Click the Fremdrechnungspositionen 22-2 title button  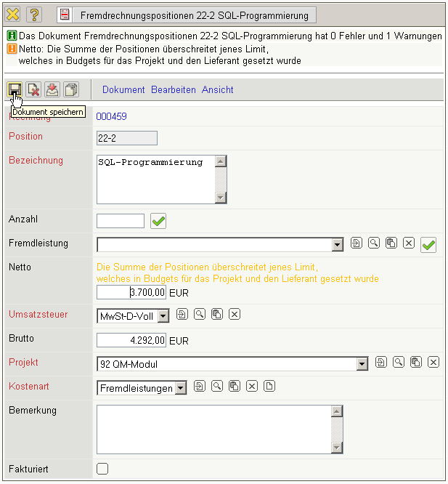(x=186, y=15)
